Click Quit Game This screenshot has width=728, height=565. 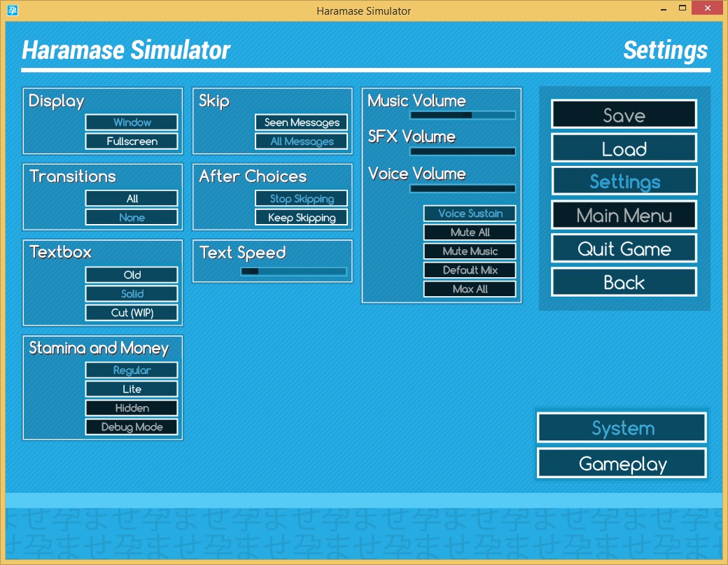point(624,249)
